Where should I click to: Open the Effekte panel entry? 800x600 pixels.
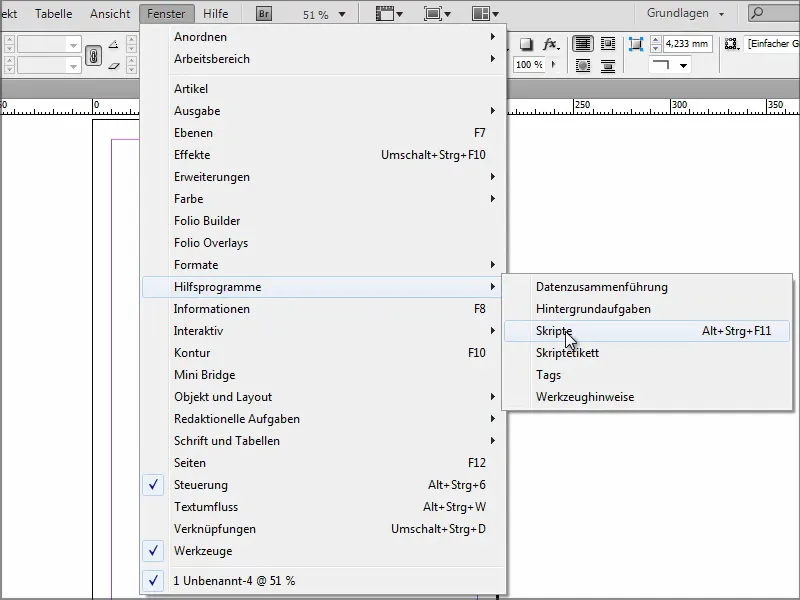(323, 155)
